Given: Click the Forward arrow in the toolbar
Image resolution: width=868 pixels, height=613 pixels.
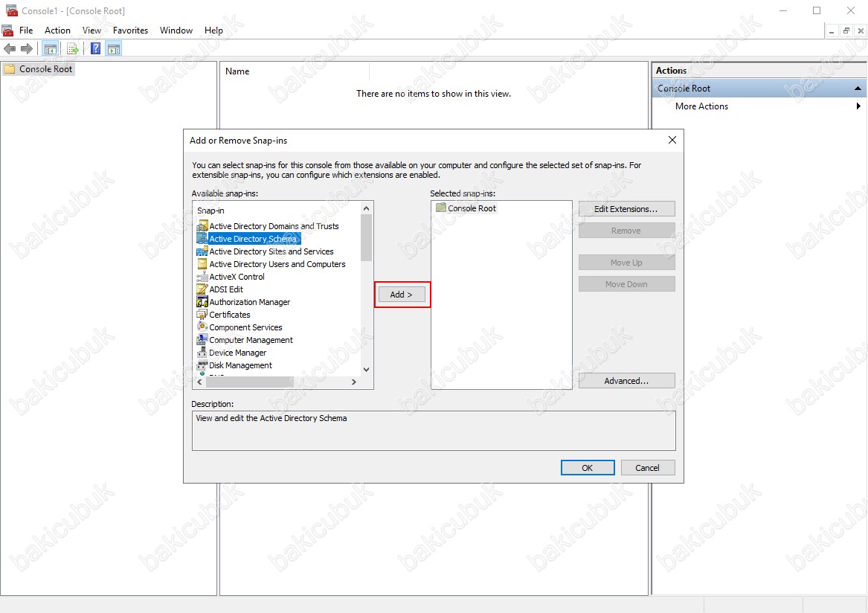Looking at the screenshot, I should [x=27, y=49].
